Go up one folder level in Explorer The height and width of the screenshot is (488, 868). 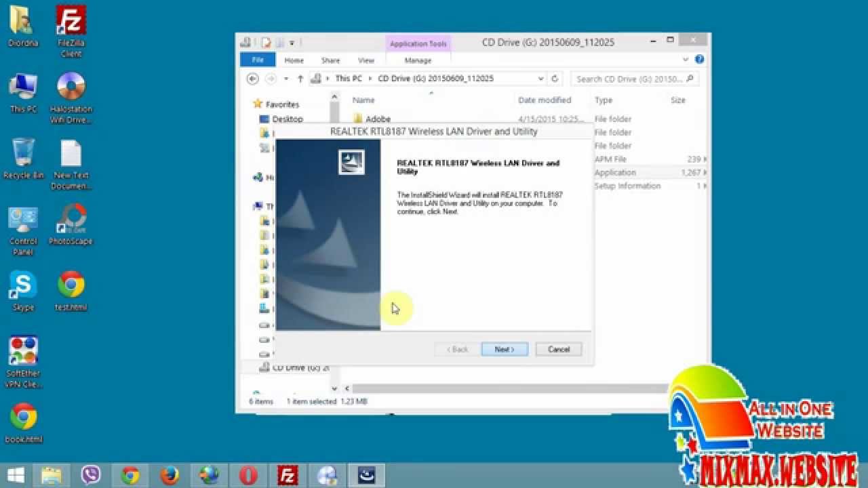click(x=300, y=79)
